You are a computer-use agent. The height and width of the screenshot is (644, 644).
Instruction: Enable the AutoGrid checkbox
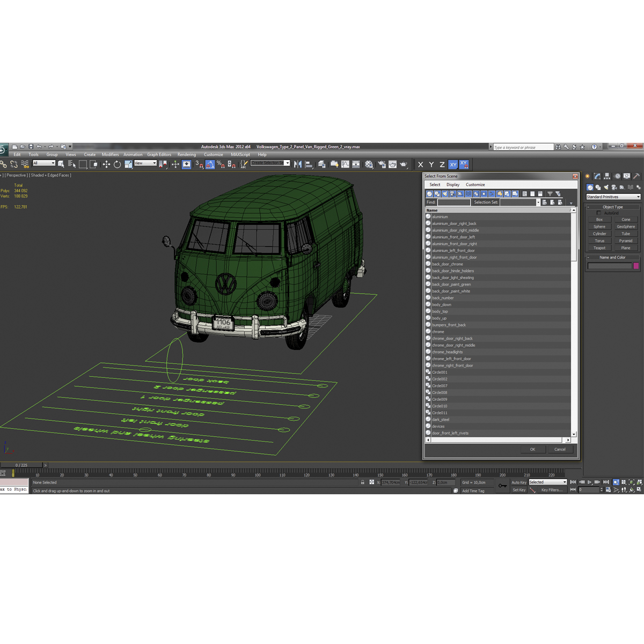(599, 213)
